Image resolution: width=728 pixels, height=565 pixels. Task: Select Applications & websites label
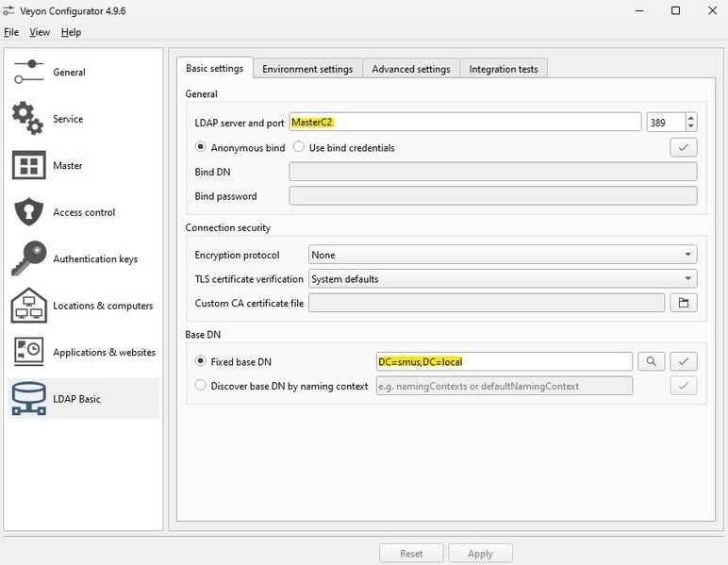pos(104,352)
